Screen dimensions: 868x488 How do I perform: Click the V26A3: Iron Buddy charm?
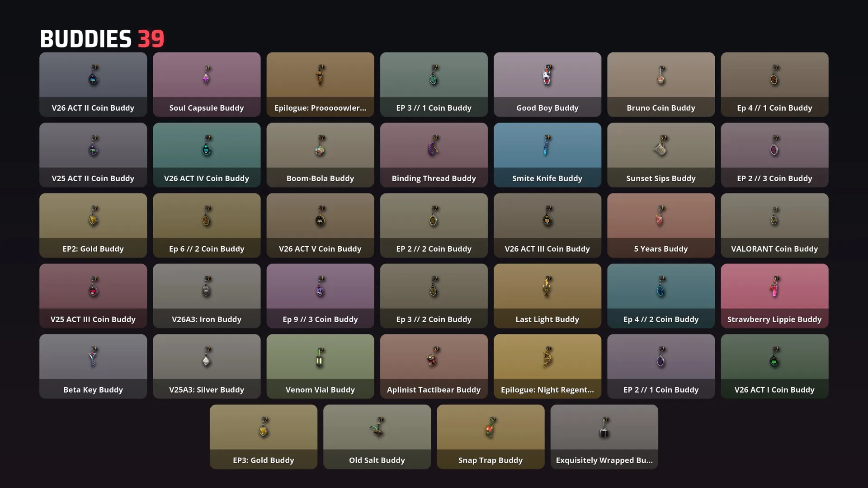[x=207, y=286]
